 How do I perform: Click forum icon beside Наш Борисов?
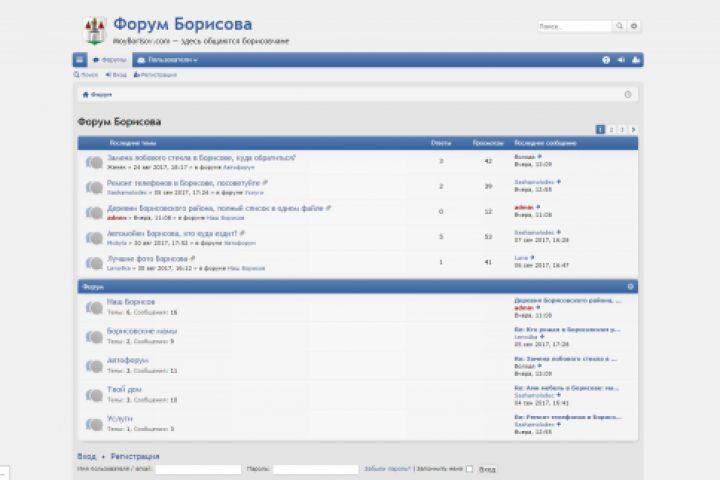tap(94, 307)
